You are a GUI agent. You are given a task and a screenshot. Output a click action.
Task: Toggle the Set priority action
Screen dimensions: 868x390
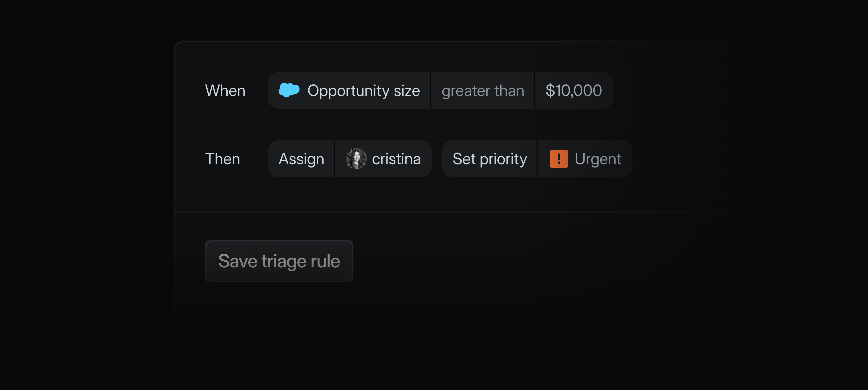point(490,159)
